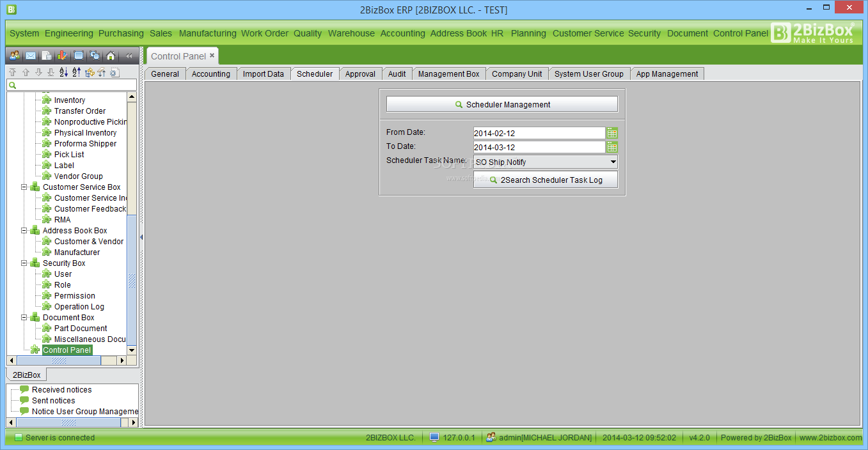
Task: Click the www.2bizbox.com link
Action: 830,438
